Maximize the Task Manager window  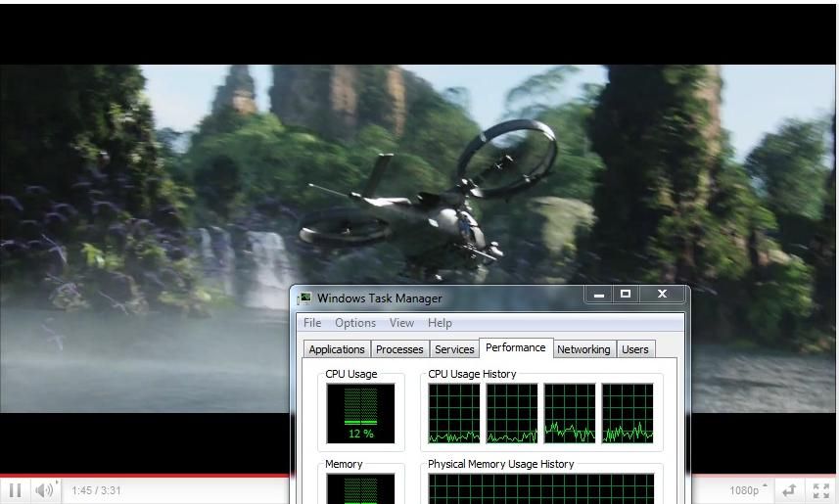(x=626, y=295)
